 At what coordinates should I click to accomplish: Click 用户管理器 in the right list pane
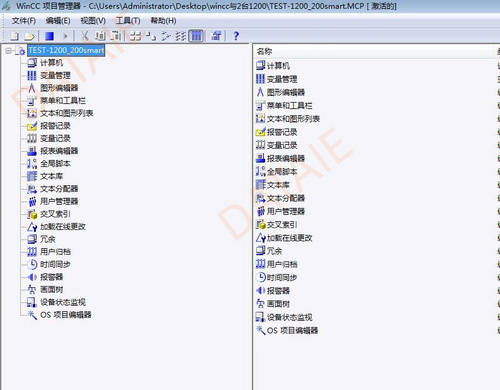(x=286, y=211)
